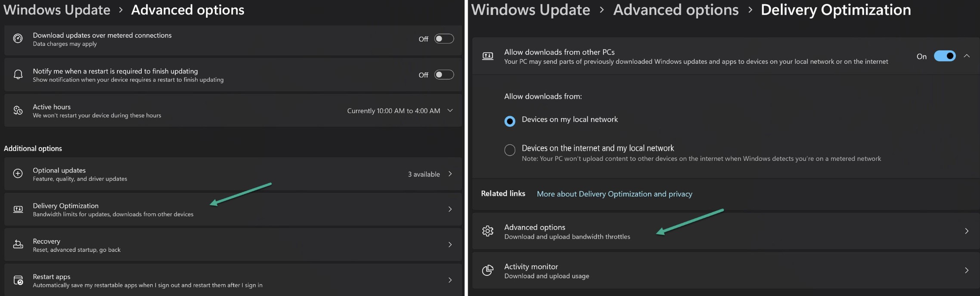This screenshot has height=296, width=980.
Task: Click the 'Restart apps' title text
Action: [52, 277]
